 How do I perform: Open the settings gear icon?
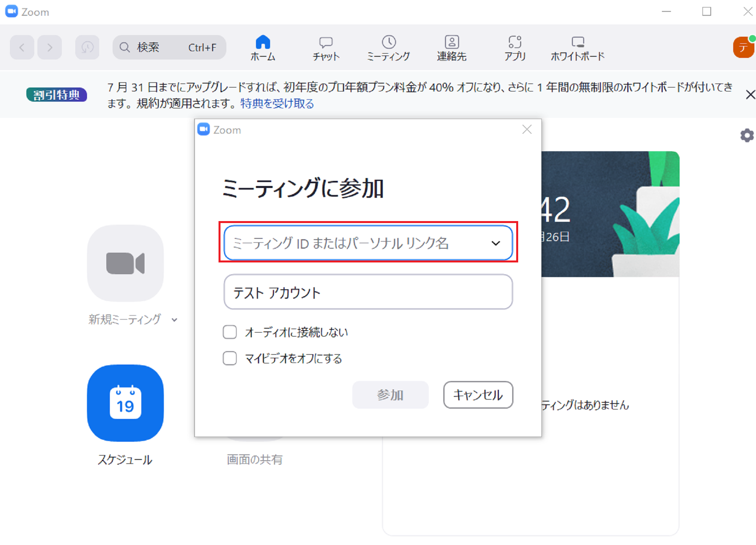(x=747, y=136)
